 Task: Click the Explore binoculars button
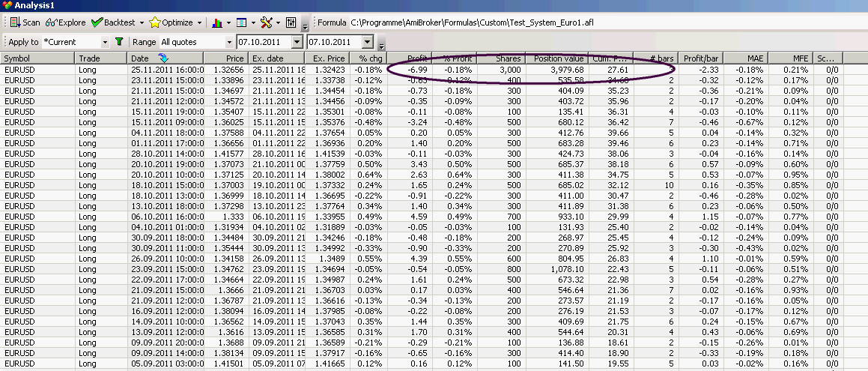(66, 22)
